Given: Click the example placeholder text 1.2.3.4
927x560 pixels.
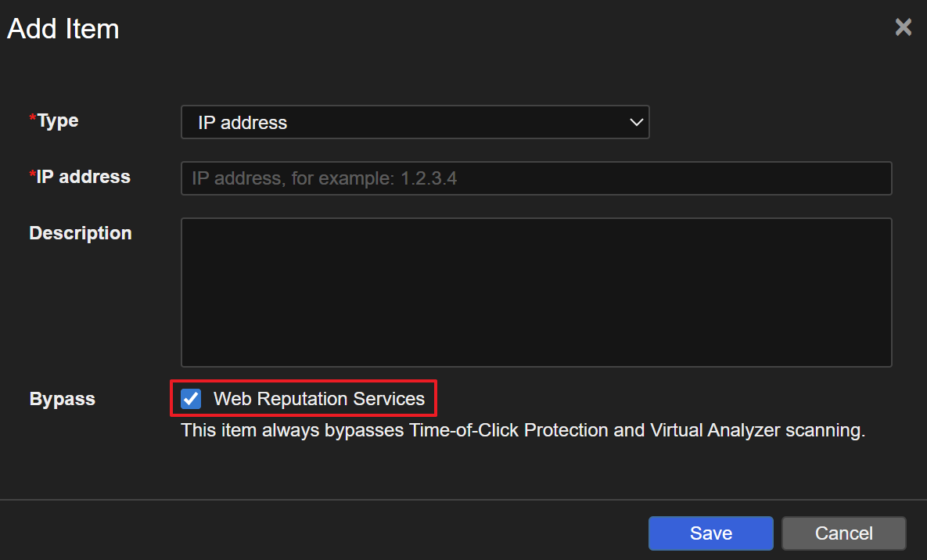Looking at the screenshot, I should pos(429,178).
